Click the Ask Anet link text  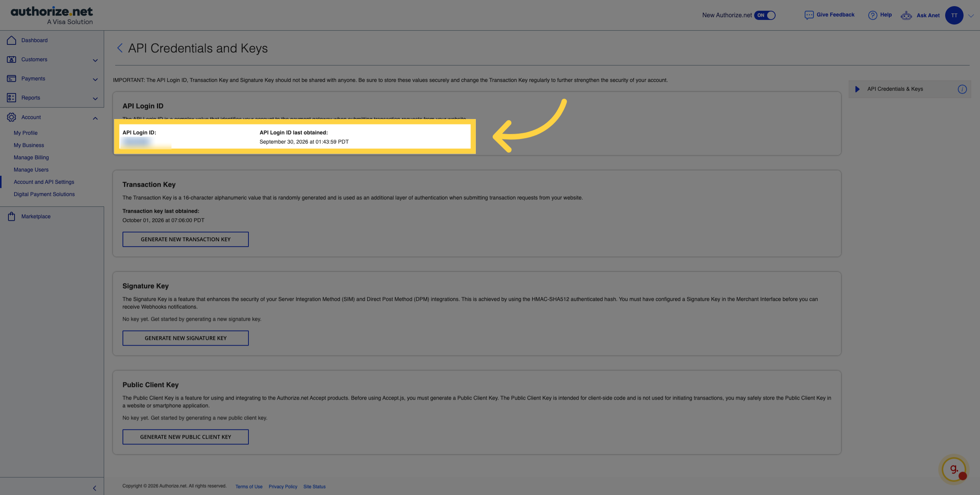(928, 15)
